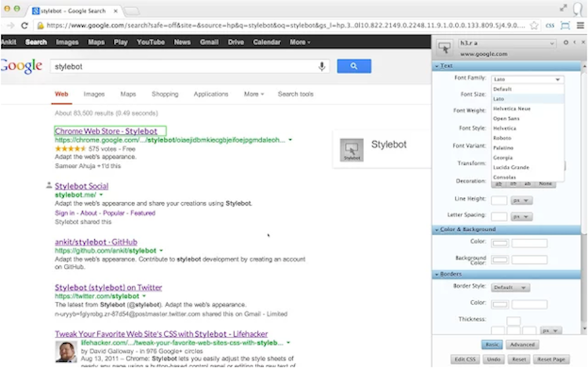Open Stylebot on Twitter result

108,287
